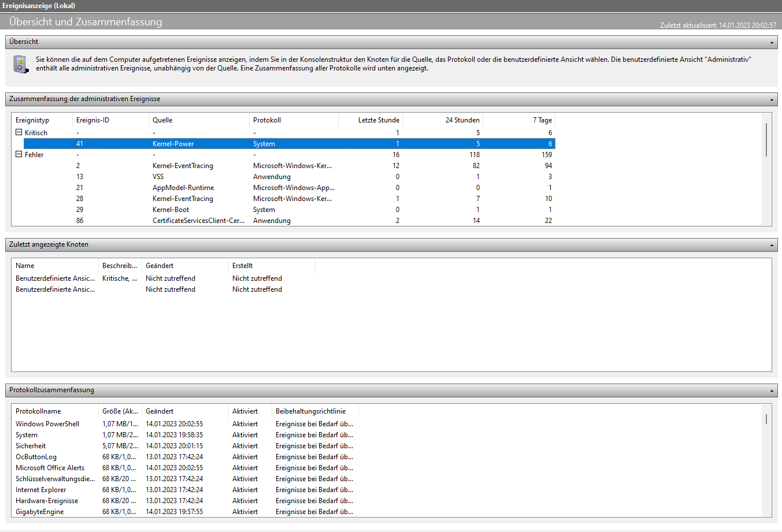This screenshot has height=532, width=782.
Task: Click the Zuletzt angezeigte Knoten header bar
Action: pyautogui.click(x=391, y=244)
